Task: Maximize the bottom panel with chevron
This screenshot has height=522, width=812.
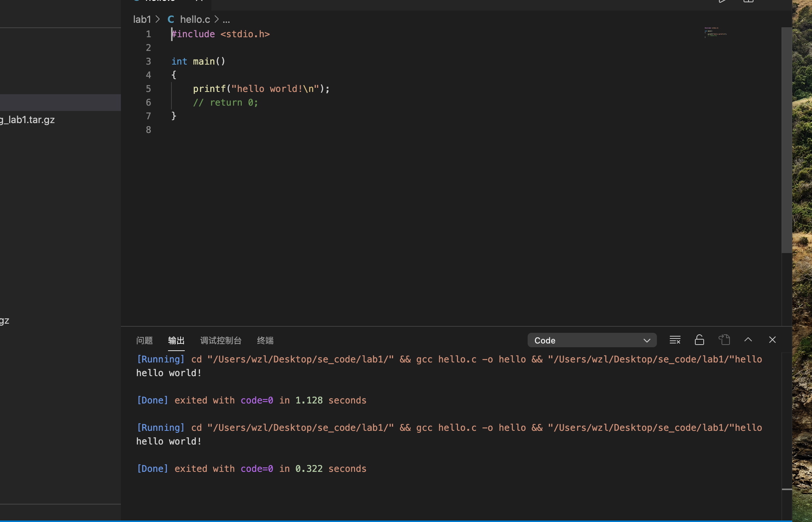Action: point(748,340)
